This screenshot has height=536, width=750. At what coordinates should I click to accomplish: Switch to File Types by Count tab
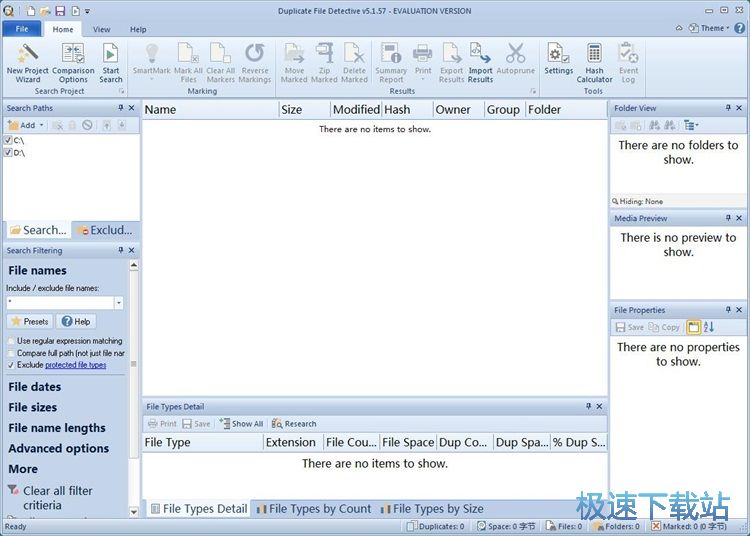pos(314,509)
